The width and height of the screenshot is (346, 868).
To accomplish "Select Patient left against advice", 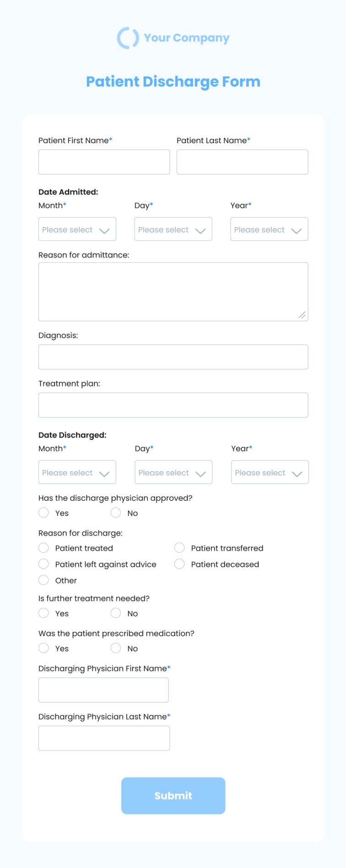I will click(x=43, y=564).
